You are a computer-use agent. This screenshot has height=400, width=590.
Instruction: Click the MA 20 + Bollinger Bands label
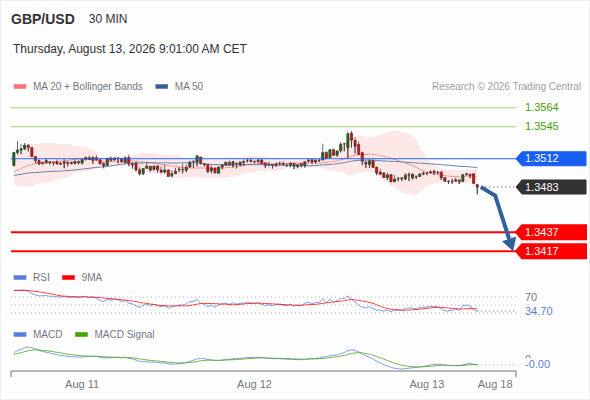[88, 87]
